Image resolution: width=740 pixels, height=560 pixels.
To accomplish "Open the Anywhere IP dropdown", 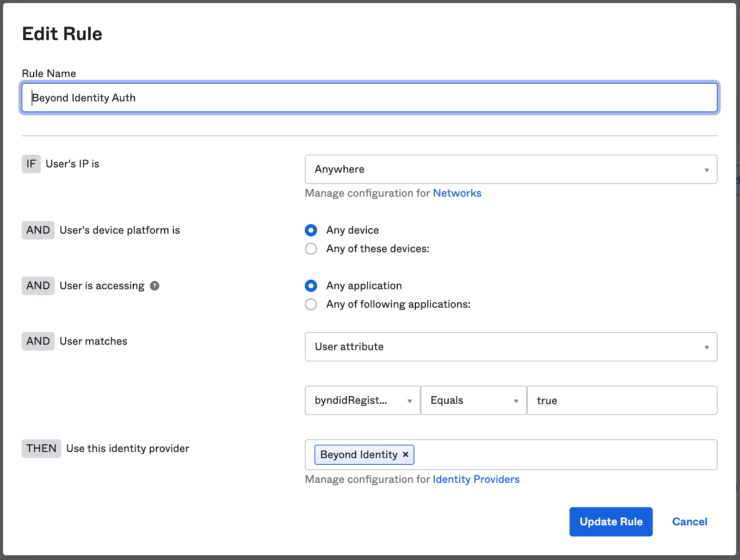I will (x=511, y=169).
